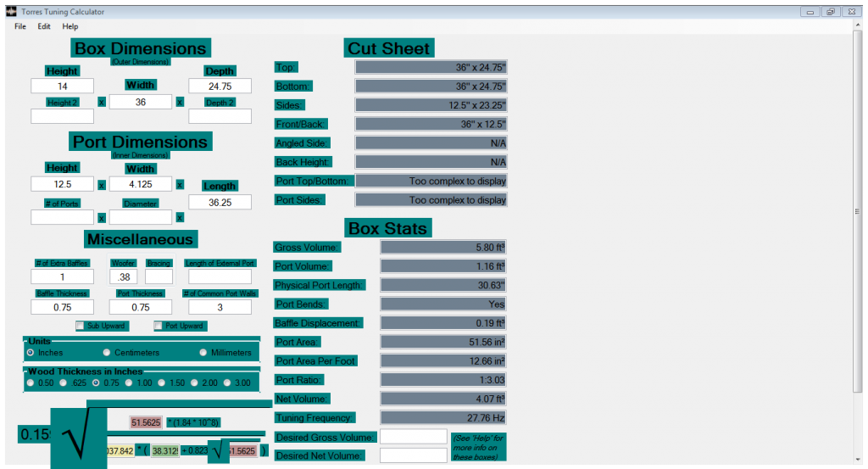This screenshot has width=868, height=469.
Task: Click the # of Common Port Walls field
Action: pos(220,307)
